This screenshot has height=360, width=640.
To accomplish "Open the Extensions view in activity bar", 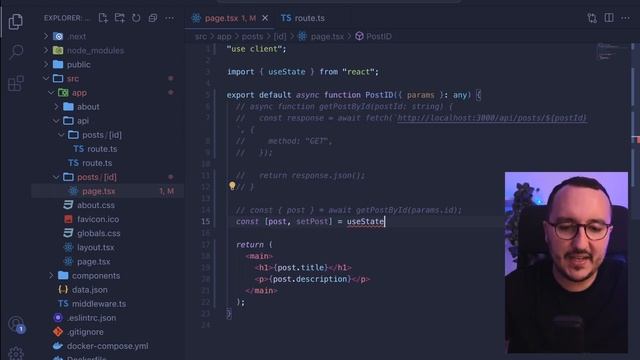I will [16, 83].
